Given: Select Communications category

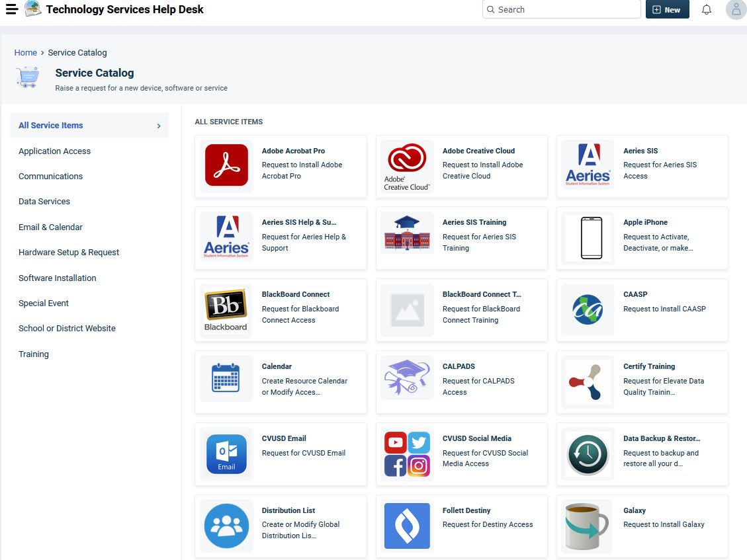Looking at the screenshot, I should [50, 176].
